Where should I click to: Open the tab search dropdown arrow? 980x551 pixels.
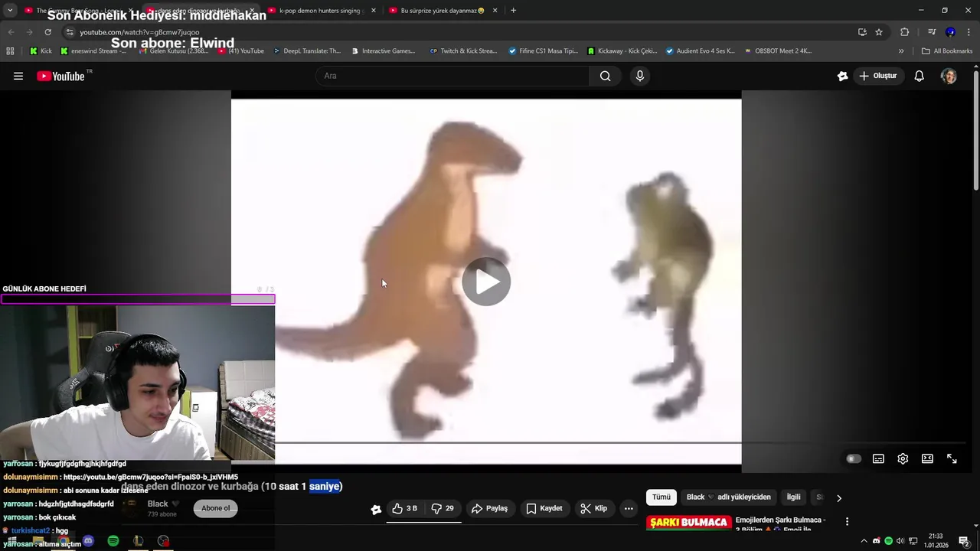coord(10,11)
